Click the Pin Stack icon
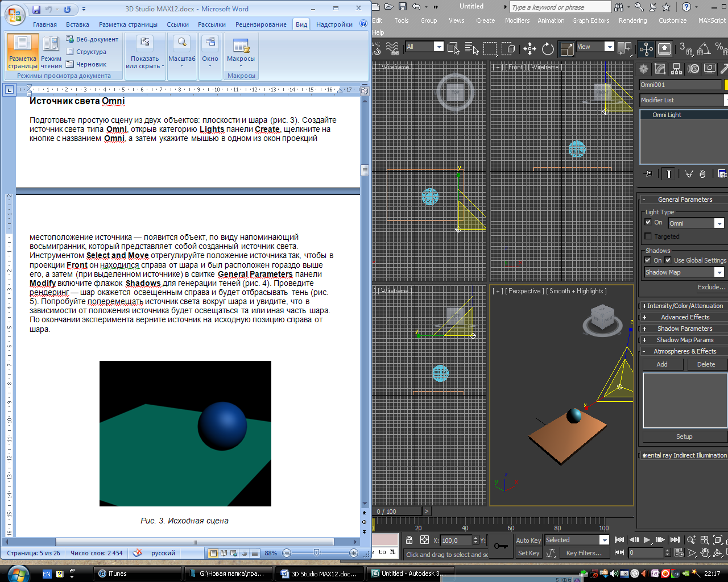 click(x=648, y=174)
